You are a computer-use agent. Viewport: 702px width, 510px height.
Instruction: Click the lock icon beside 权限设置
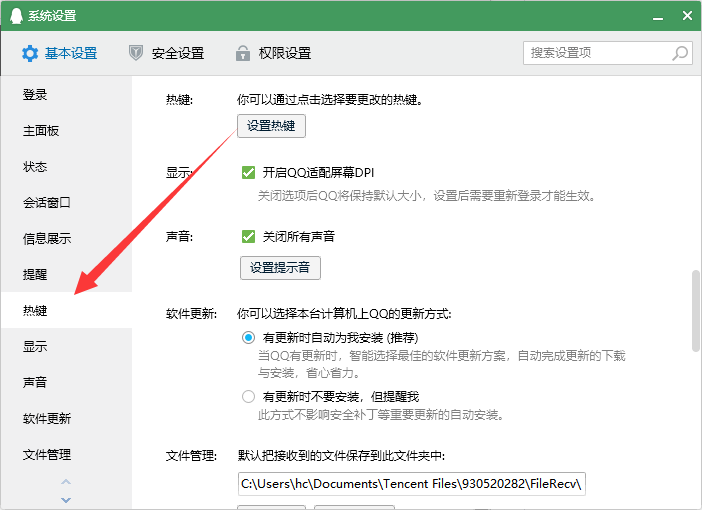pos(243,53)
